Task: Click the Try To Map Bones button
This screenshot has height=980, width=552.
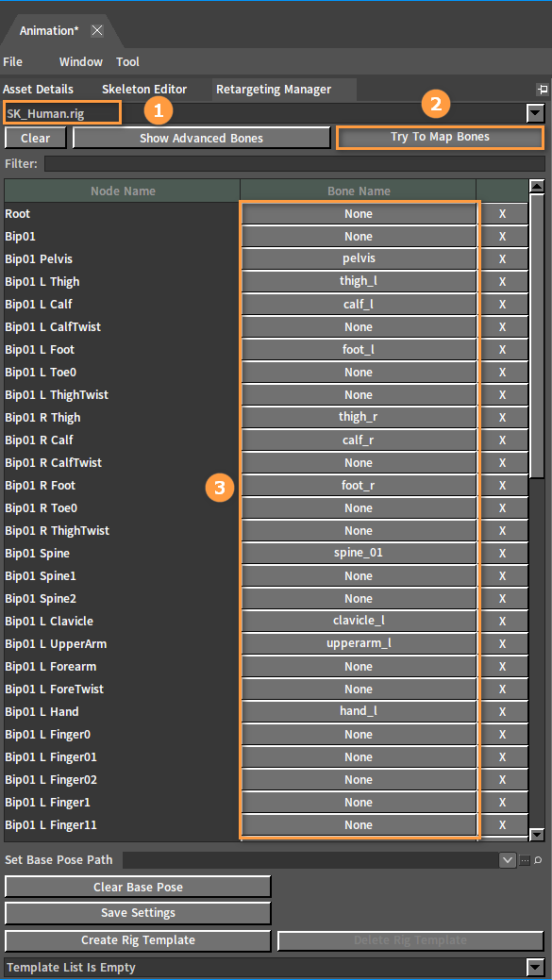Action: point(440,137)
